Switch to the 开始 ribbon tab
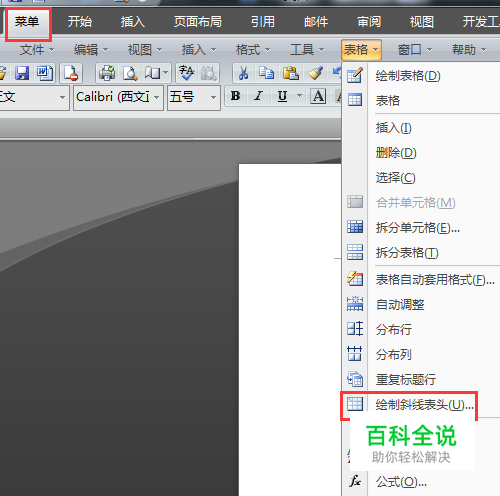Viewport: 500px width, 496px height. (80, 22)
